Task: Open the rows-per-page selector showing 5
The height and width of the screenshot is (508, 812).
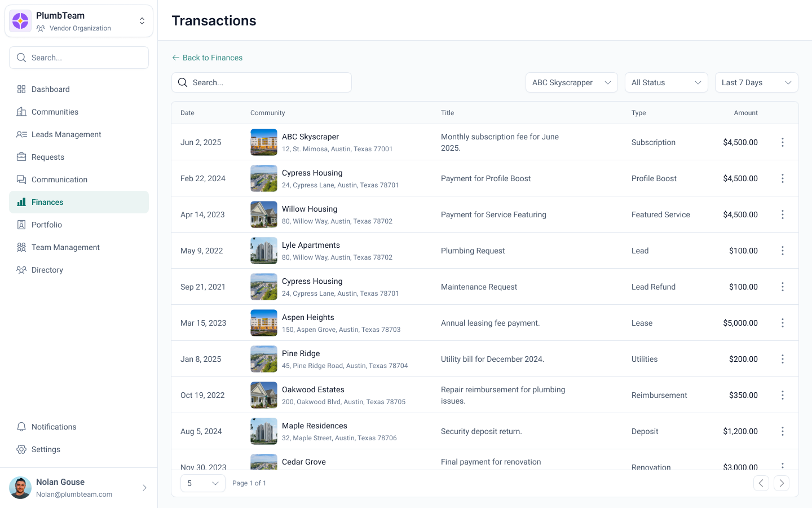Action: [202, 483]
